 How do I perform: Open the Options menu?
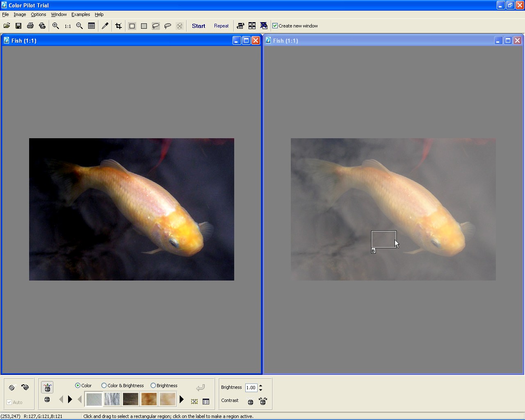39,14
